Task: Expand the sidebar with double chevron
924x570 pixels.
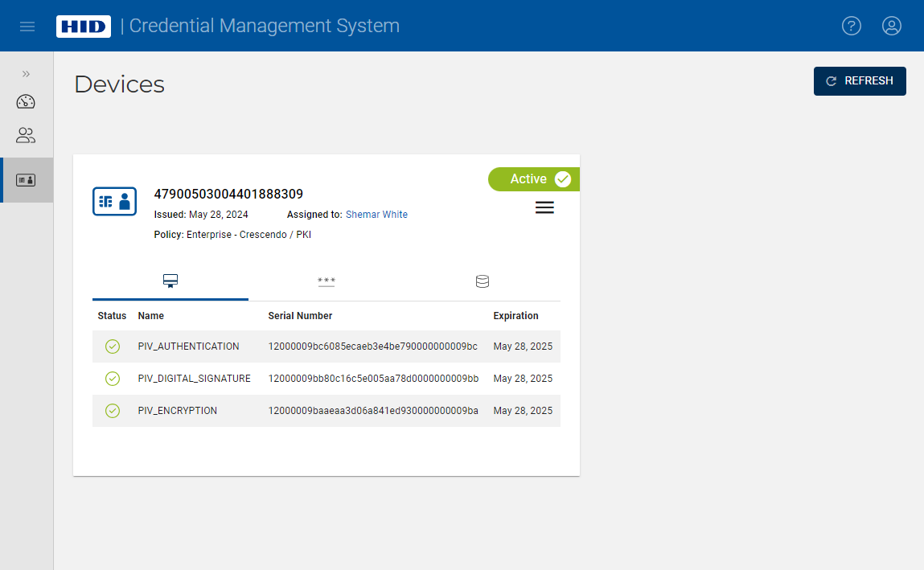Action: click(x=26, y=74)
